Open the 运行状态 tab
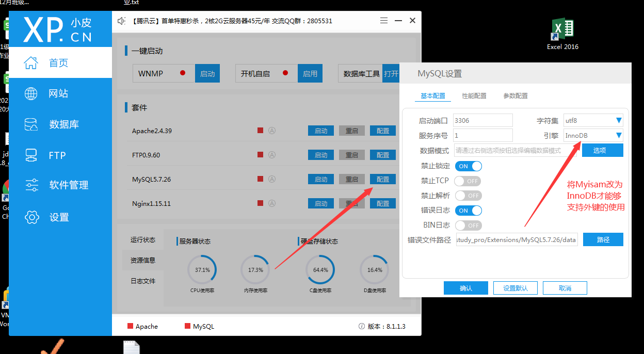This screenshot has height=354, width=644. click(x=143, y=240)
